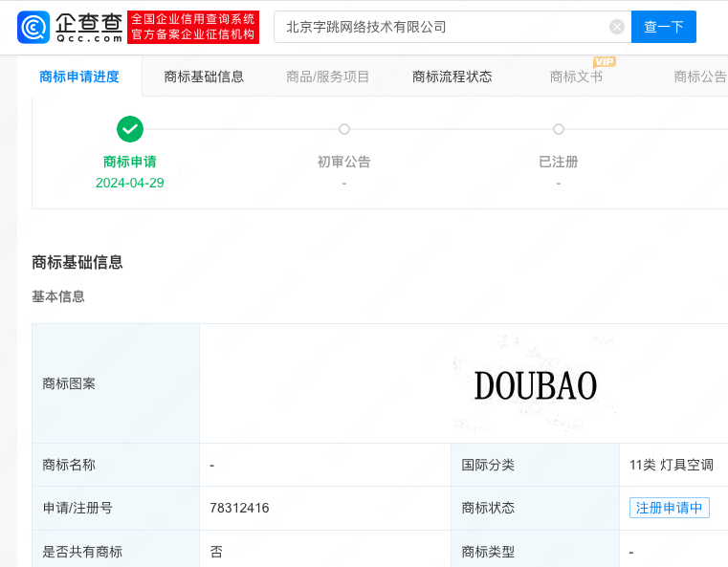728x567 pixels.
Task: Click the VIP badge on 商标文书
Action: (x=605, y=62)
